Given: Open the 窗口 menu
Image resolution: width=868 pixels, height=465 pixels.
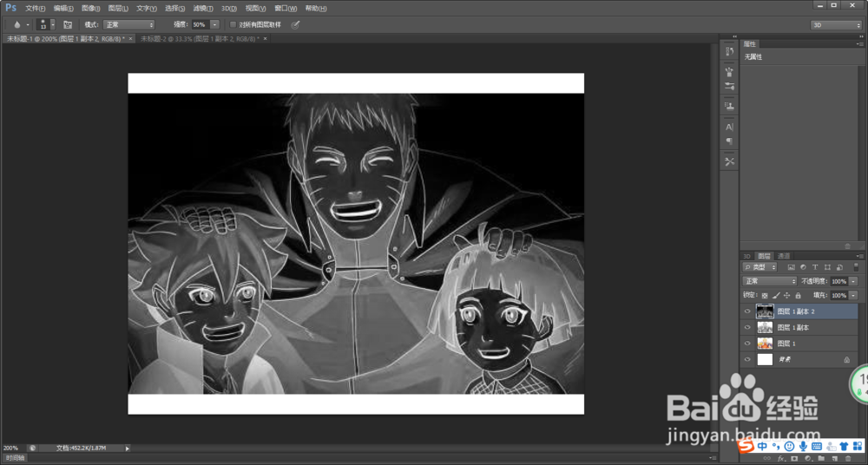Looking at the screenshot, I should (286, 9).
